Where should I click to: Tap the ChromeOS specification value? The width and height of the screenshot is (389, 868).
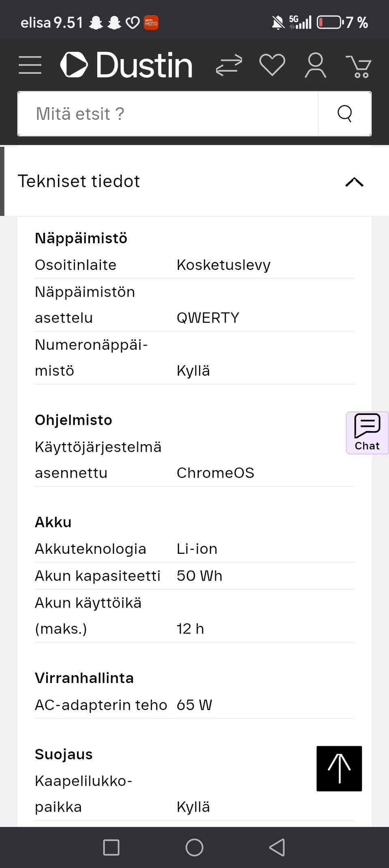pyautogui.click(x=215, y=472)
